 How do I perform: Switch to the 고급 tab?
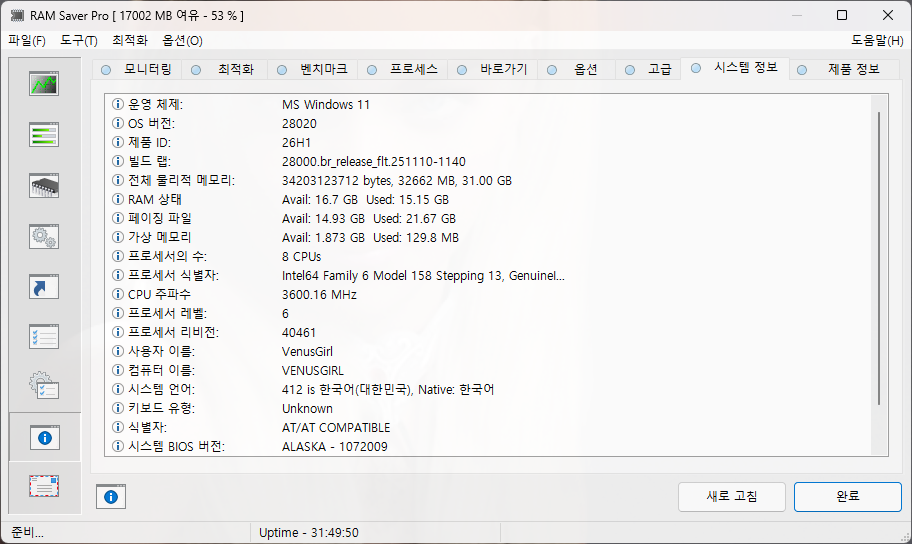pyautogui.click(x=649, y=69)
